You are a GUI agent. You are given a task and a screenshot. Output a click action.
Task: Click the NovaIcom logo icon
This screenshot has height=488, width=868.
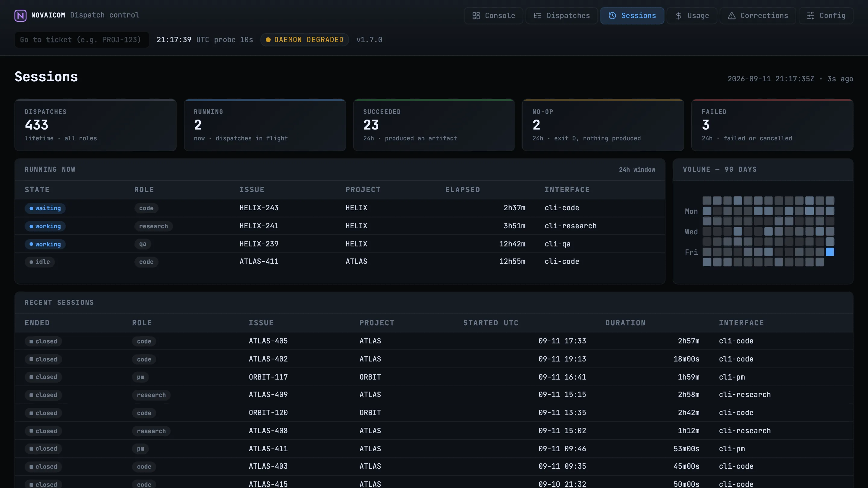click(x=20, y=15)
